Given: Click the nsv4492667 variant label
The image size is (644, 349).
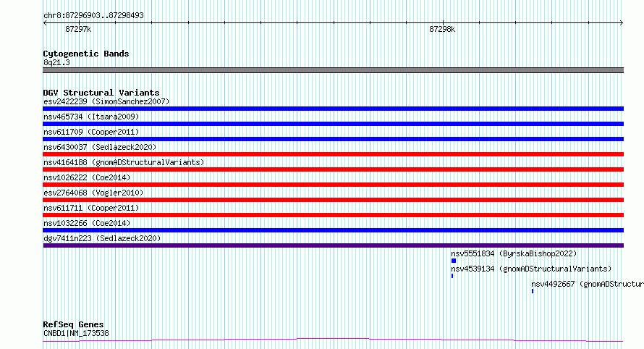Looking at the screenshot, I should tap(588, 284).
